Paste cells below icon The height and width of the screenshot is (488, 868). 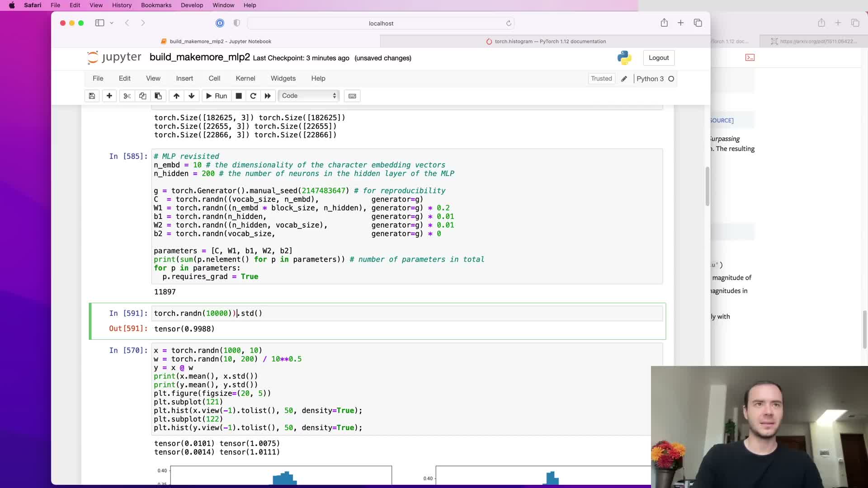[158, 96]
